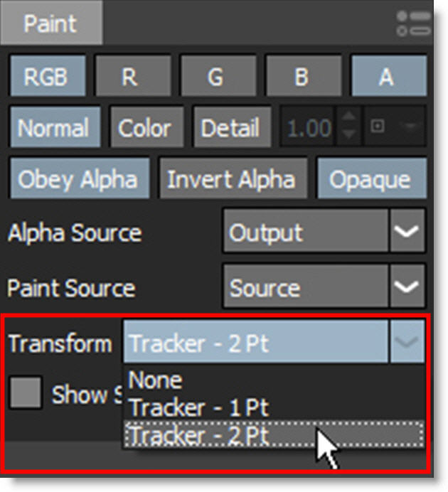This screenshot has height=492, width=448.
Task: Open the small square dropdown beside detail value
Action: coord(394,129)
